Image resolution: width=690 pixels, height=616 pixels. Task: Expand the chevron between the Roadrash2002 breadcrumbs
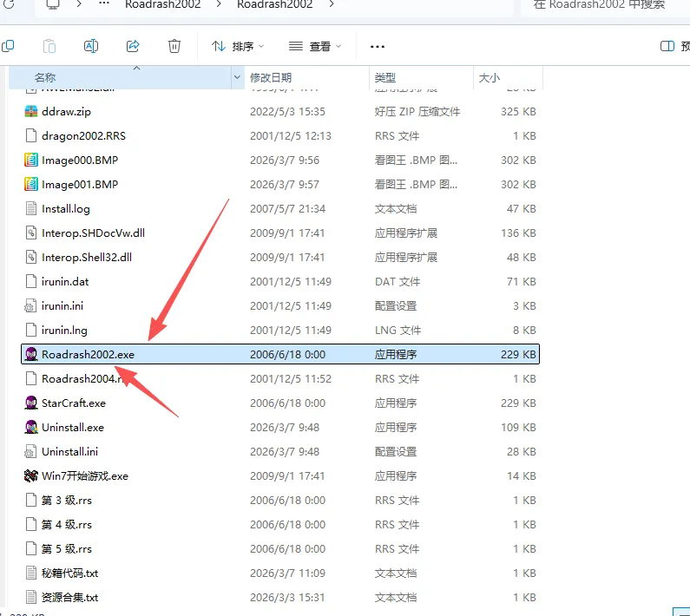219,4
